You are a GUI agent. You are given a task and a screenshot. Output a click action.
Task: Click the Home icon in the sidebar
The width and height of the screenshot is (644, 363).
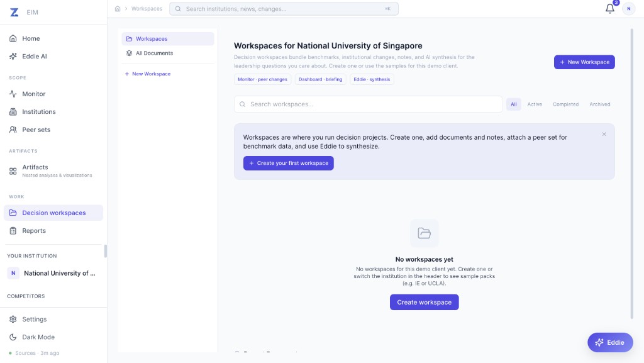pos(13,38)
